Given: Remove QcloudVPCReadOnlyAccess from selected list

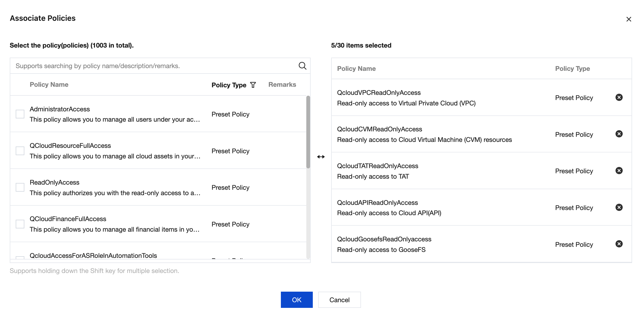Looking at the screenshot, I should 619,97.
